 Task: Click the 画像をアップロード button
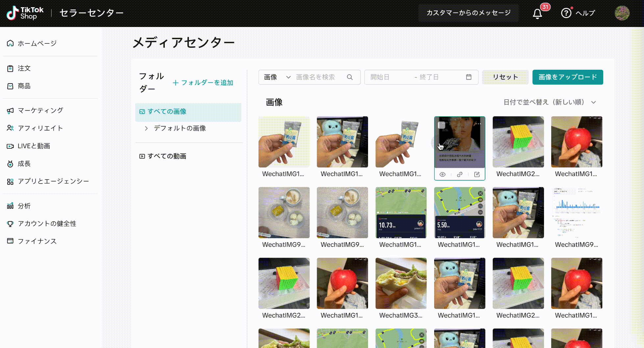coord(568,77)
